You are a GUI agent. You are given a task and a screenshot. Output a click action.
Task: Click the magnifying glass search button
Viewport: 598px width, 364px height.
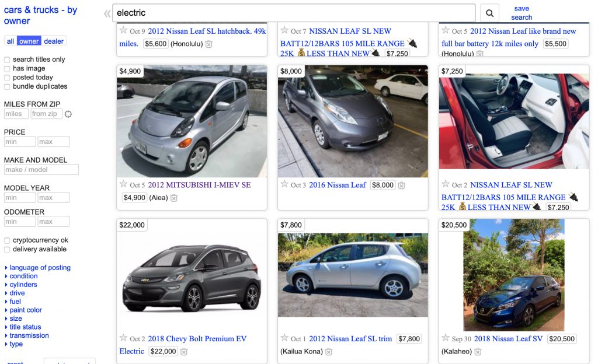pos(489,13)
